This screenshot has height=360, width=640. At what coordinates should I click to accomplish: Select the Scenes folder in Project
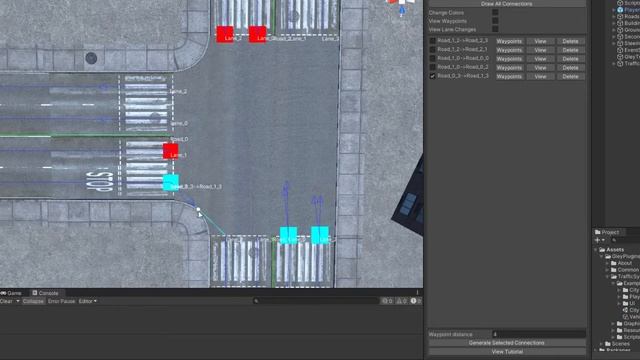pyautogui.click(x=617, y=344)
